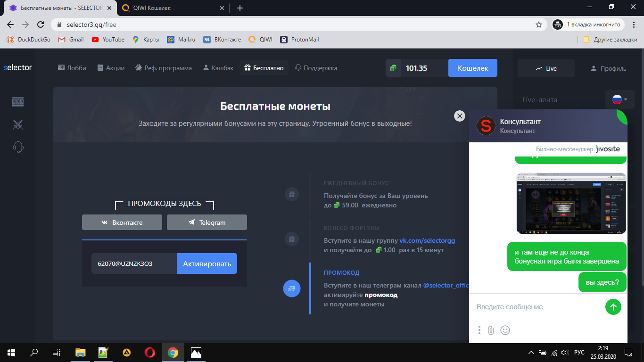
Task: Open the DuckDuckGo bookmark
Action: (29, 40)
